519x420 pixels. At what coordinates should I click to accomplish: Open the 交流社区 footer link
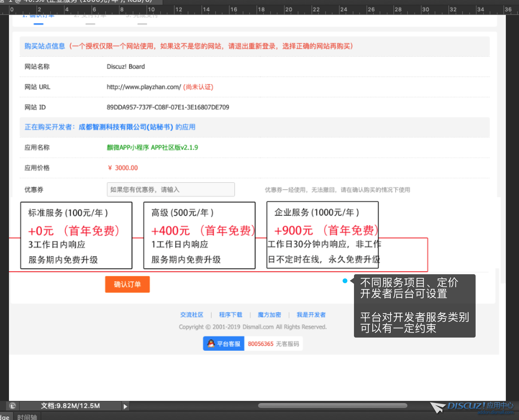192,315
